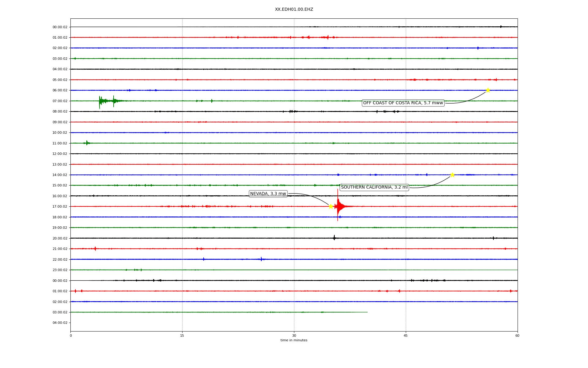Click the 07:00:02 row time label
588x368 pixels.
(60, 101)
